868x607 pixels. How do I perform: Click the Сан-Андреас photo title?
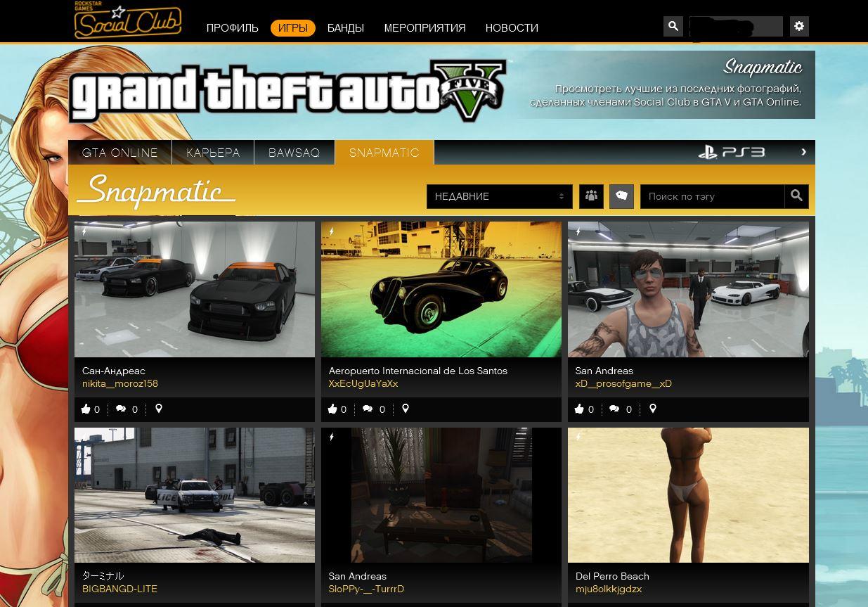(114, 371)
